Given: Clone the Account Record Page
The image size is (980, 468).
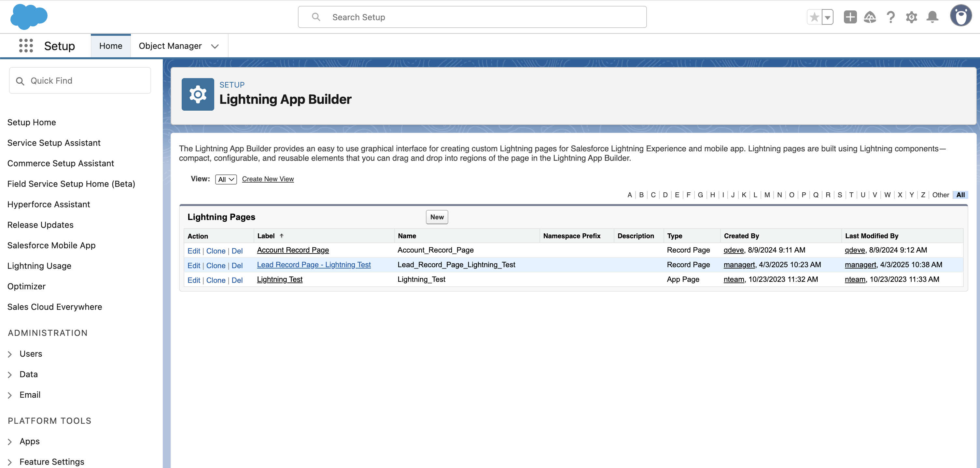Looking at the screenshot, I should pyautogui.click(x=216, y=251).
